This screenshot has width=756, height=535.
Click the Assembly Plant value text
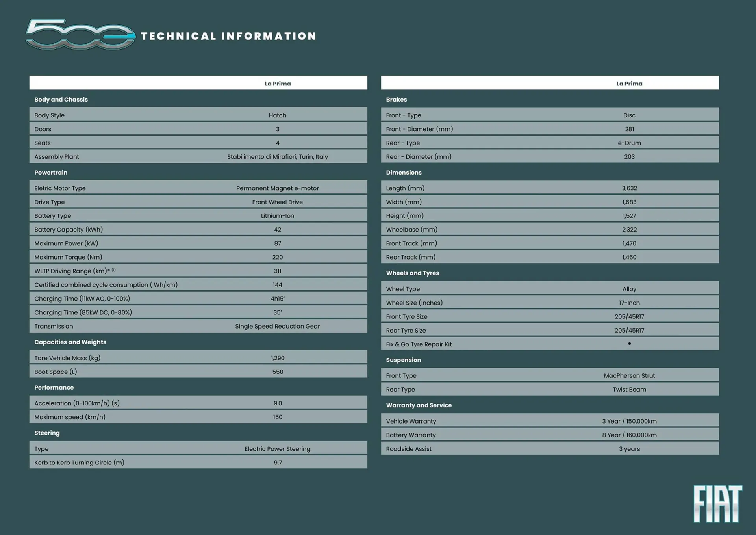tap(277, 157)
